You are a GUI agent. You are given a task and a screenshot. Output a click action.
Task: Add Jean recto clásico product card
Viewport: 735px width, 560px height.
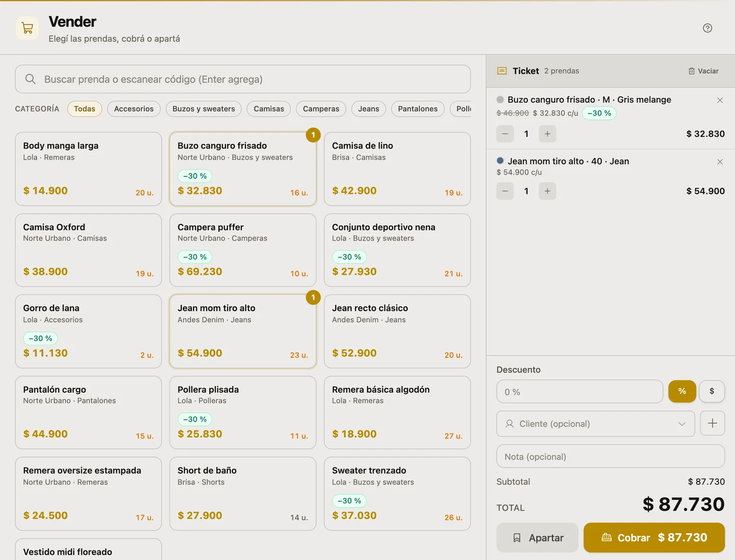[397, 332]
